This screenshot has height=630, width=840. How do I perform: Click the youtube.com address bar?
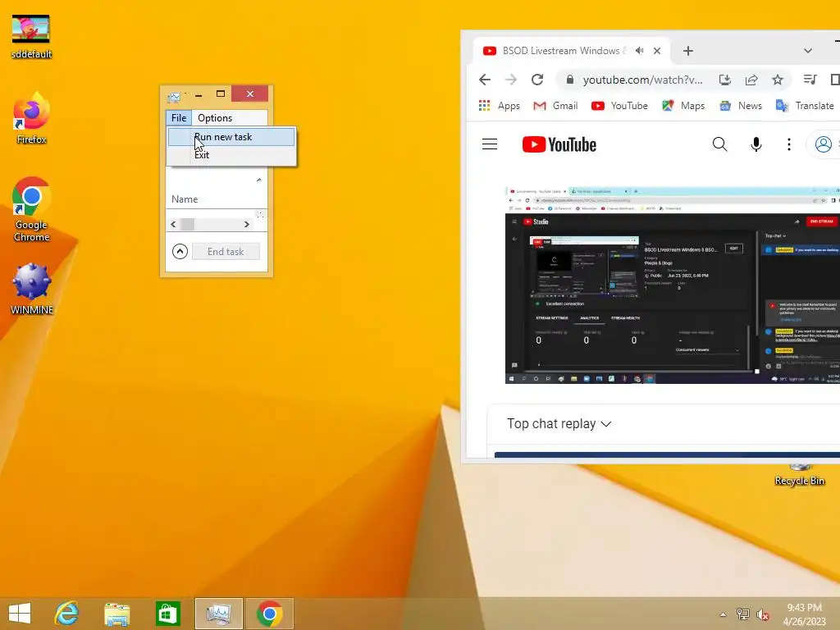click(642, 80)
